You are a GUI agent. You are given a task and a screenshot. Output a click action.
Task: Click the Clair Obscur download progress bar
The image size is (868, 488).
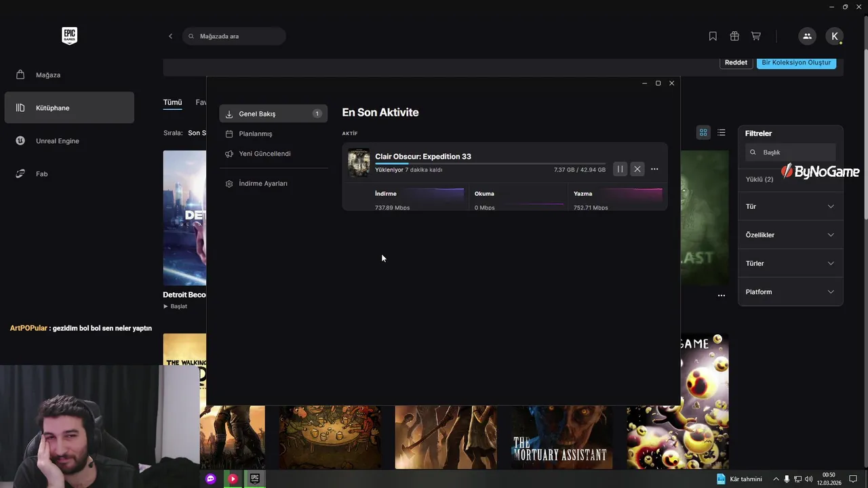pos(490,163)
